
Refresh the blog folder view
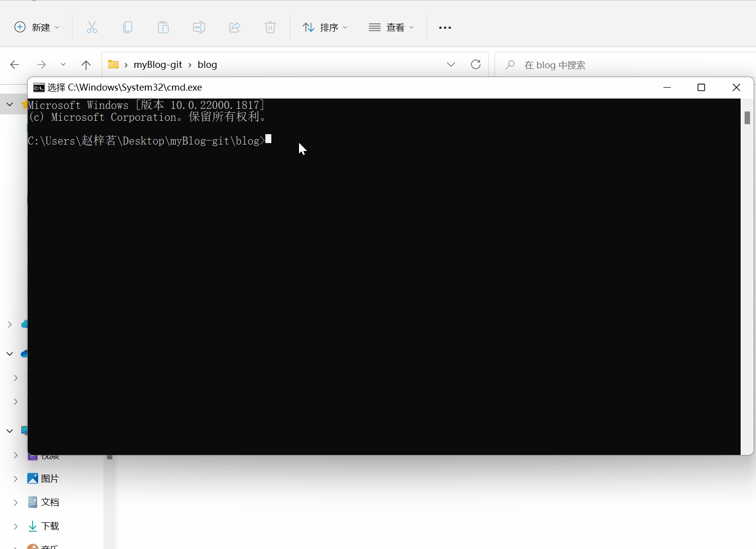pos(476,65)
